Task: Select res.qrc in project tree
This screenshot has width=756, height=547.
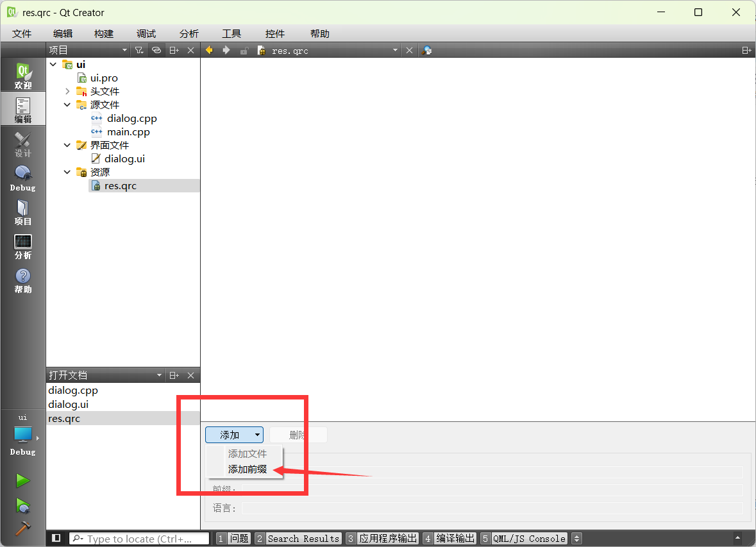Action: (x=121, y=186)
